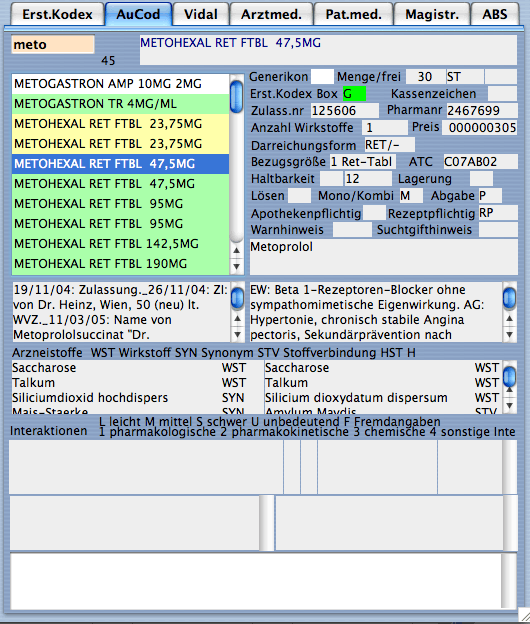The image size is (530, 624).
Task: Choose METOHEXAL RET FTBL 190MG entry
Action: click(121, 264)
